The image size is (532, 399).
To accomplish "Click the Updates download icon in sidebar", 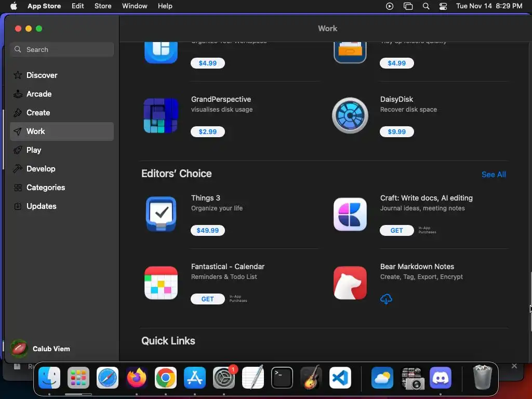I will coord(18,206).
